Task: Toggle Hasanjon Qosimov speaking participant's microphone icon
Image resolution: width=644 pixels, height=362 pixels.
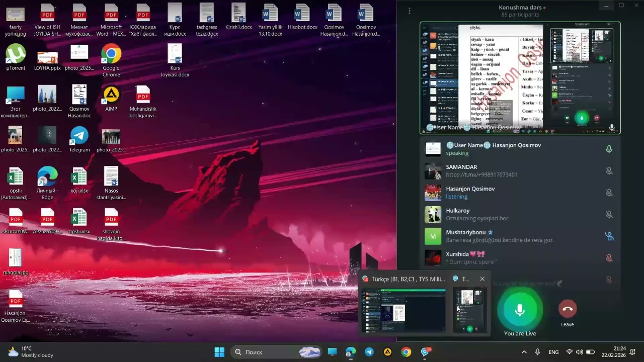Action: 609,149
